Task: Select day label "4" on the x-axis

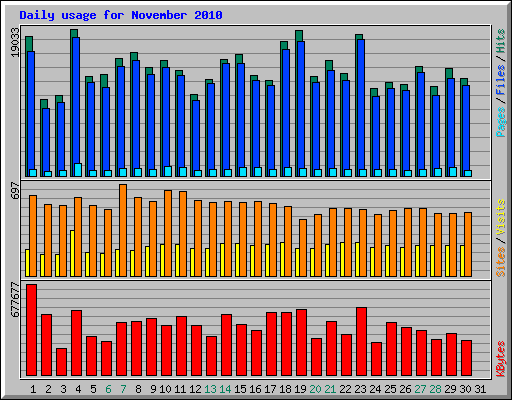Action: point(78,389)
